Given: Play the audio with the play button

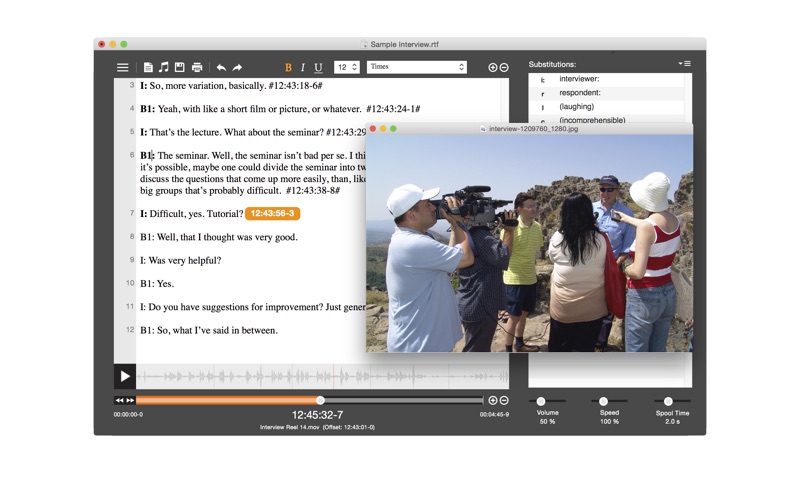Looking at the screenshot, I should point(125,377).
